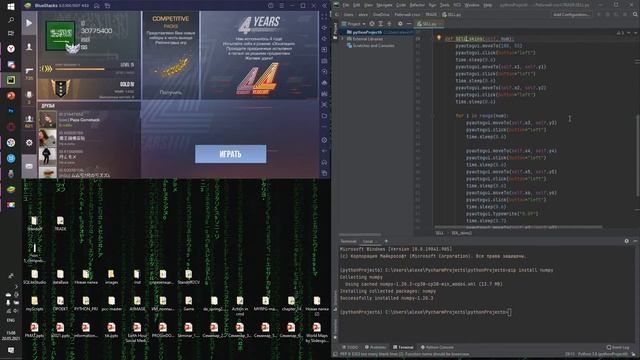Open the friends group icon in the game sidebar
Viewport: 640px width, 360px height.
29,120
